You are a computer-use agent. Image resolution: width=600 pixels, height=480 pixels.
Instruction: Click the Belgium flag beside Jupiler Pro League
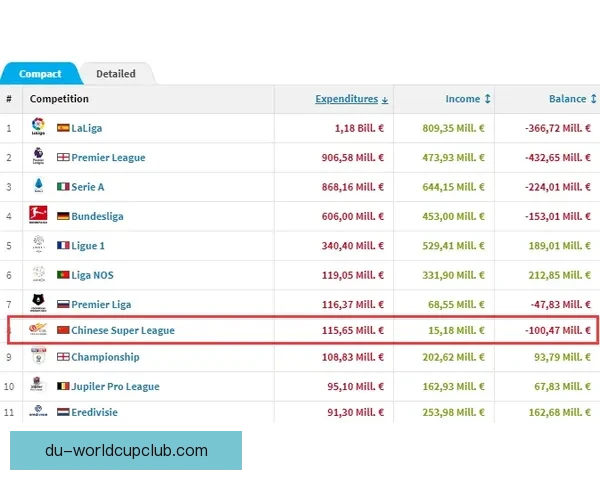pos(63,386)
